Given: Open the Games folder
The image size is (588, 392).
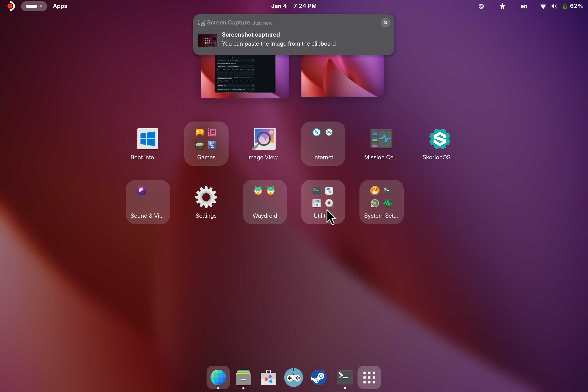Looking at the screenshot, I should [x=206, y=143].
